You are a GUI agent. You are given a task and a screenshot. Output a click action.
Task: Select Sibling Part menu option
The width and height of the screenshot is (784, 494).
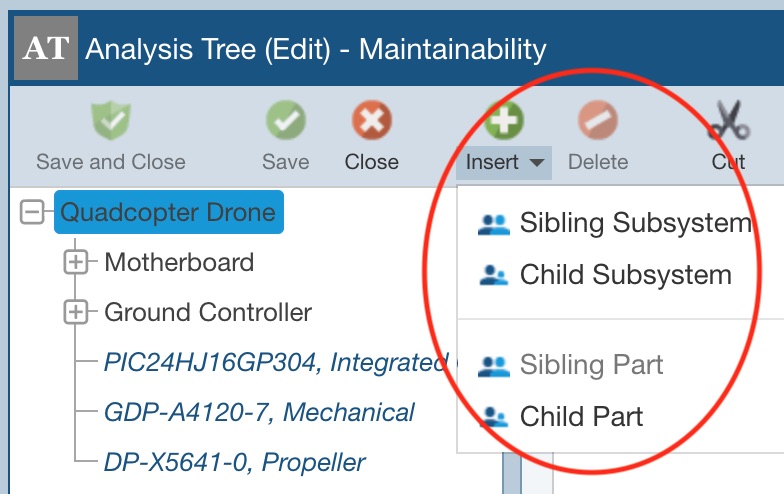tap(591, 365)
